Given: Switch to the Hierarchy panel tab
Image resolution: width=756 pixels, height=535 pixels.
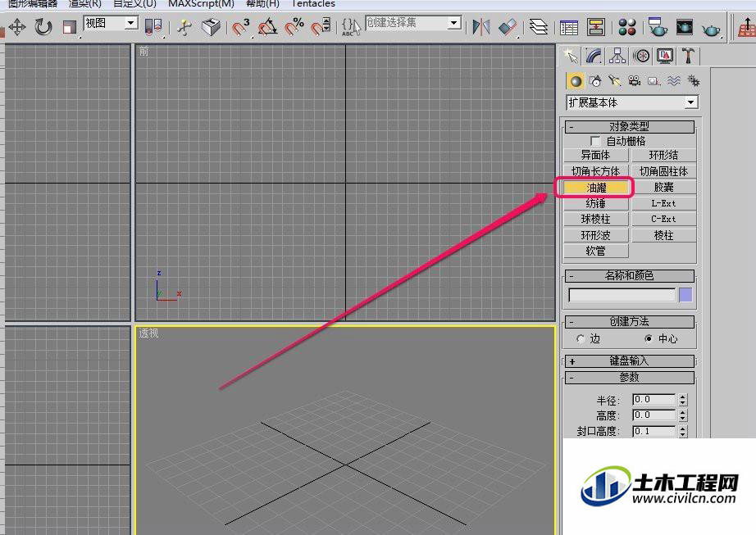Looking at the screenshot, I should tap(617, 57).
